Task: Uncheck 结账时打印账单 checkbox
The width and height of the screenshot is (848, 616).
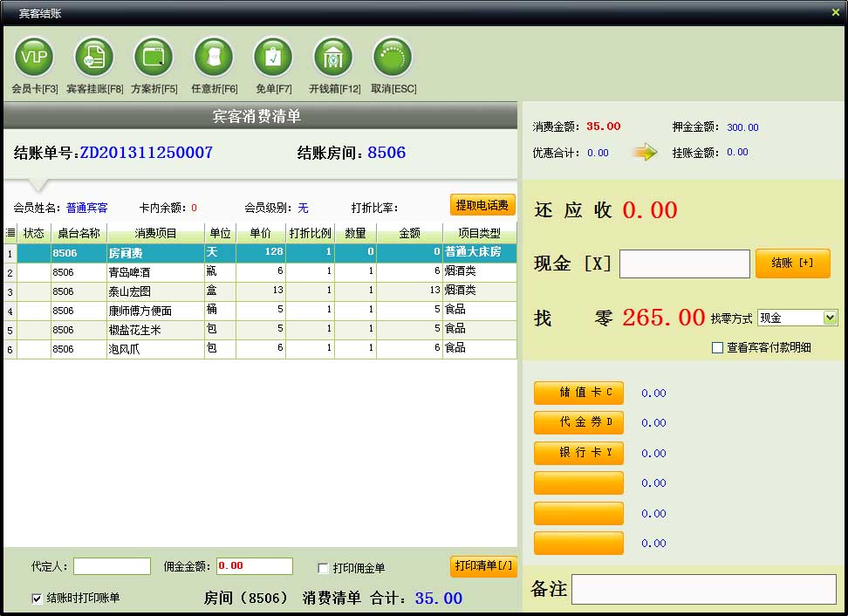Action: click(x=37, y=599)
